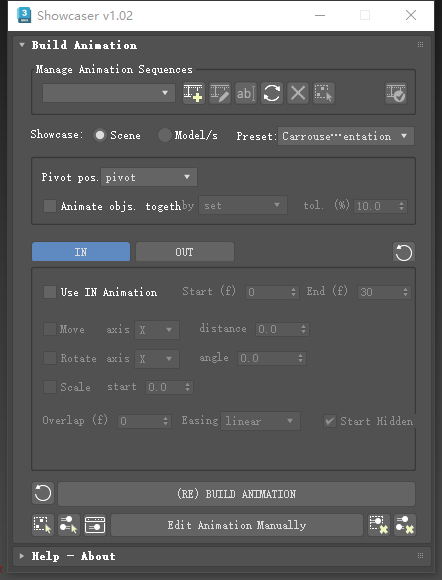Expand the Help - About rollout
The image size is (442, 580).
point(22,556)
